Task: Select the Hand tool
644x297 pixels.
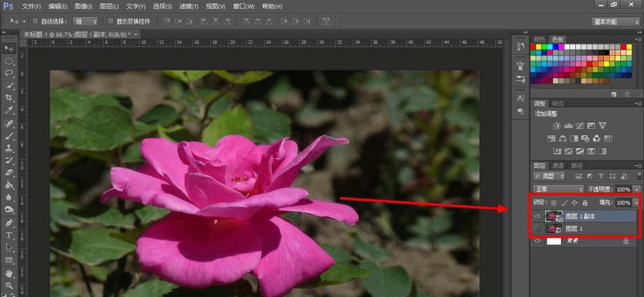Action: (x=9, y=273)
